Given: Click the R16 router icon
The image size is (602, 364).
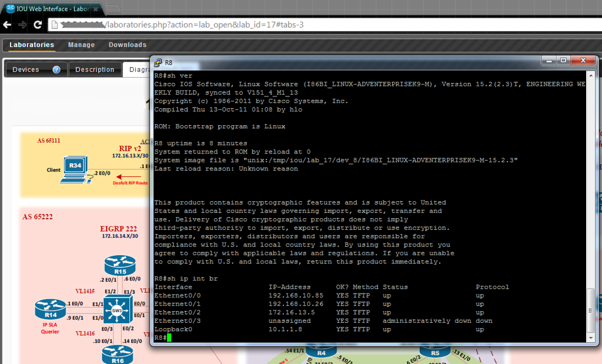Looking at the screenshot, I should (x=118, y=355).
